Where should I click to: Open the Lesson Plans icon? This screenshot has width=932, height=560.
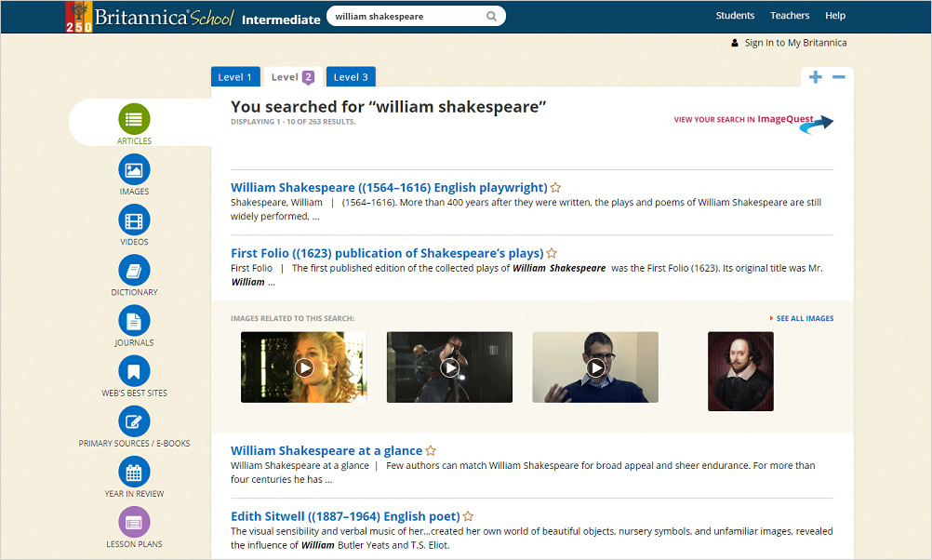pyautogui.click(x=134, y=522)
